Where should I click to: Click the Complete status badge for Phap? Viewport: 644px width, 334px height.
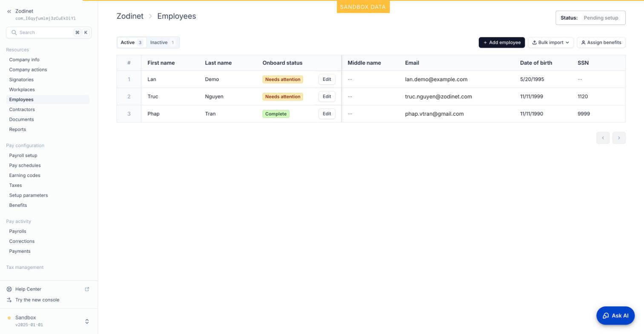pyautogui.click(x=276, y=114)
